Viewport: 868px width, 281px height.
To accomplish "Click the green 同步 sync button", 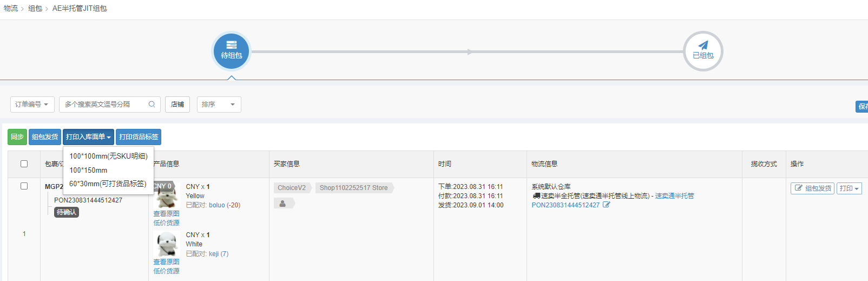I will [x=17, y=137].
